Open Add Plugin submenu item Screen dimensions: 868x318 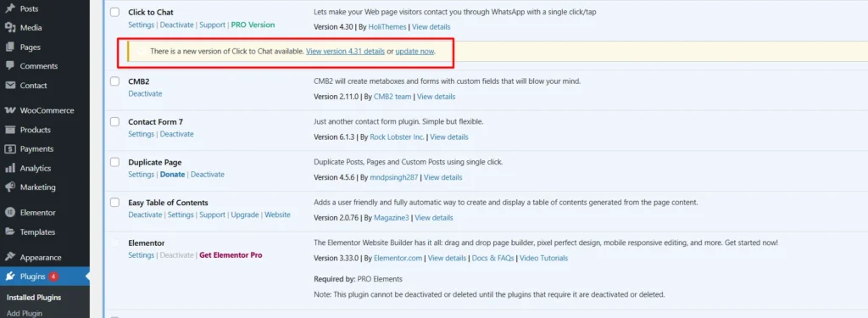click(25, 314)
